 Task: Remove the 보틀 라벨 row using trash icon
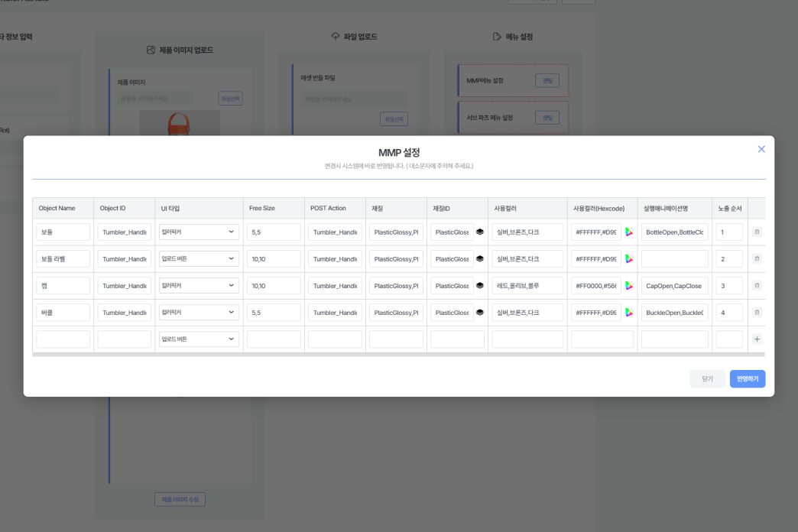[x=757, y=259]
